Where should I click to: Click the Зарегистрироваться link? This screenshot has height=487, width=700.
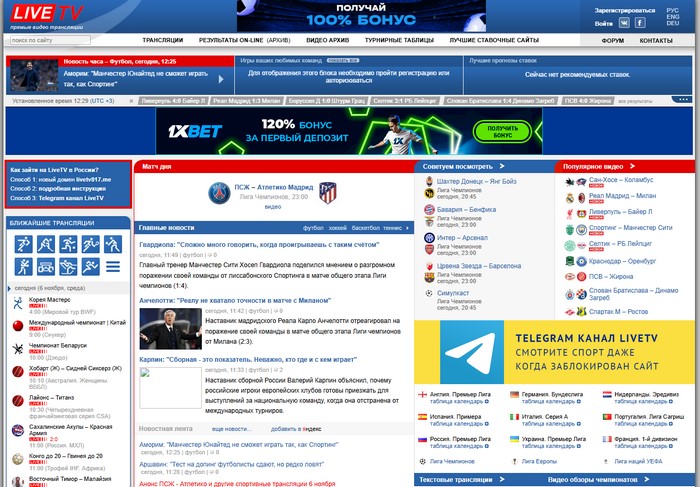(625, 10)
